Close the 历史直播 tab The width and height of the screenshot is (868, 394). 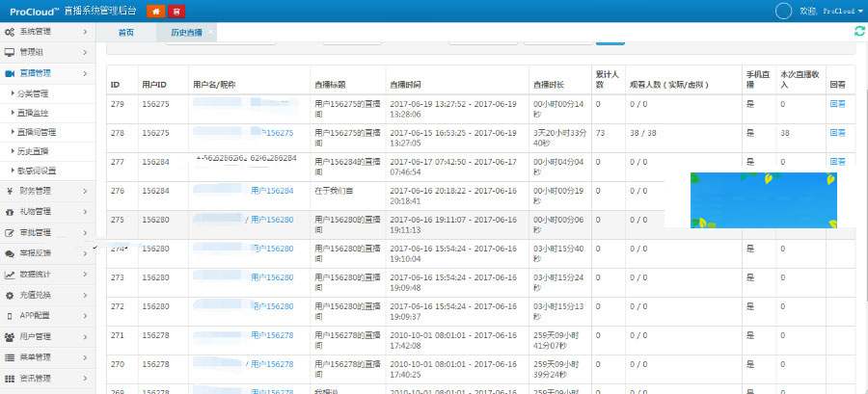pos(211,33)
